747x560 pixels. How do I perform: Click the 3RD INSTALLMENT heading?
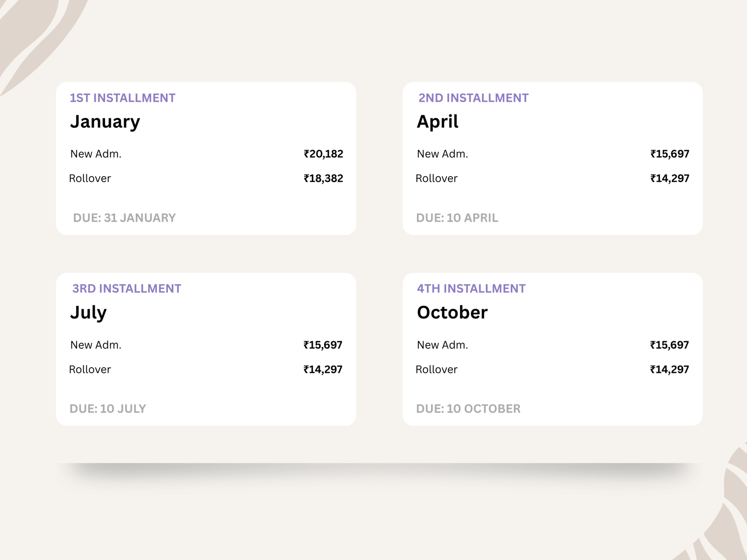pos(127,289)
